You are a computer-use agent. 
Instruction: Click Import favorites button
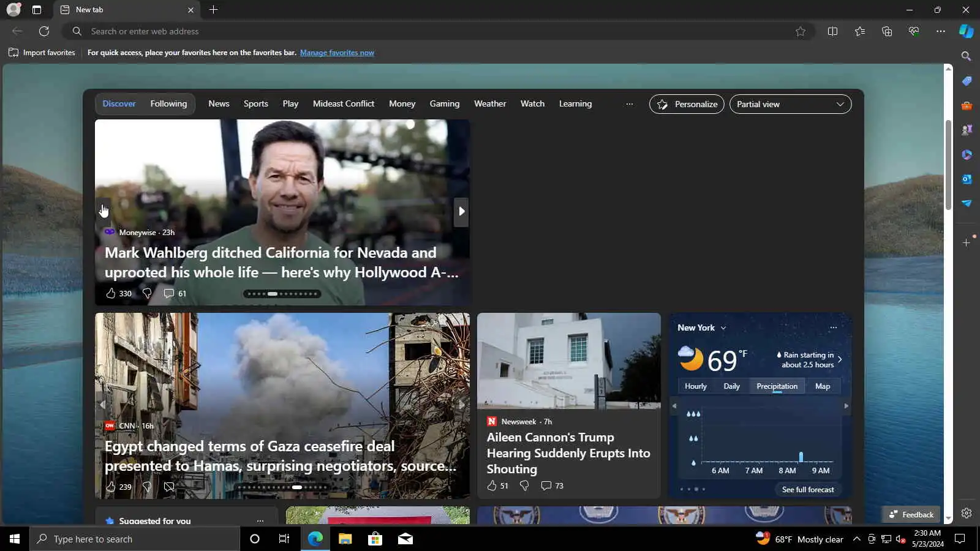(42, 53)
